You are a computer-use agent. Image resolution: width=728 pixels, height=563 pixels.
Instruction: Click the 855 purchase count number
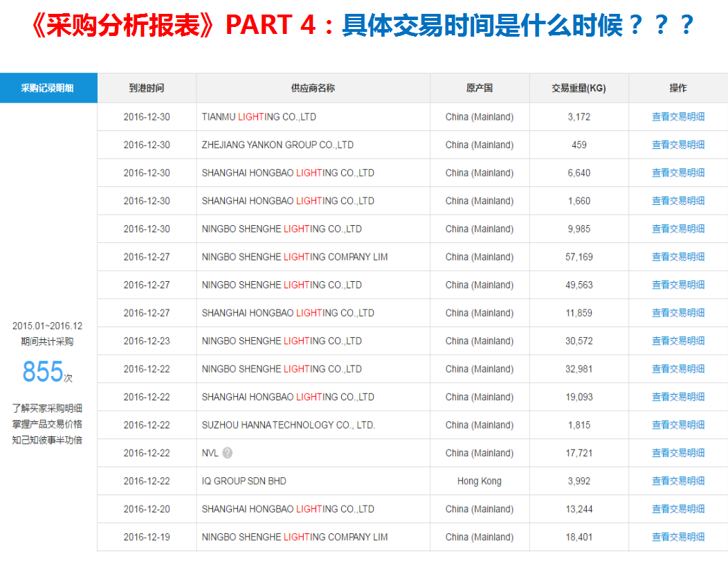coord(42,372)
